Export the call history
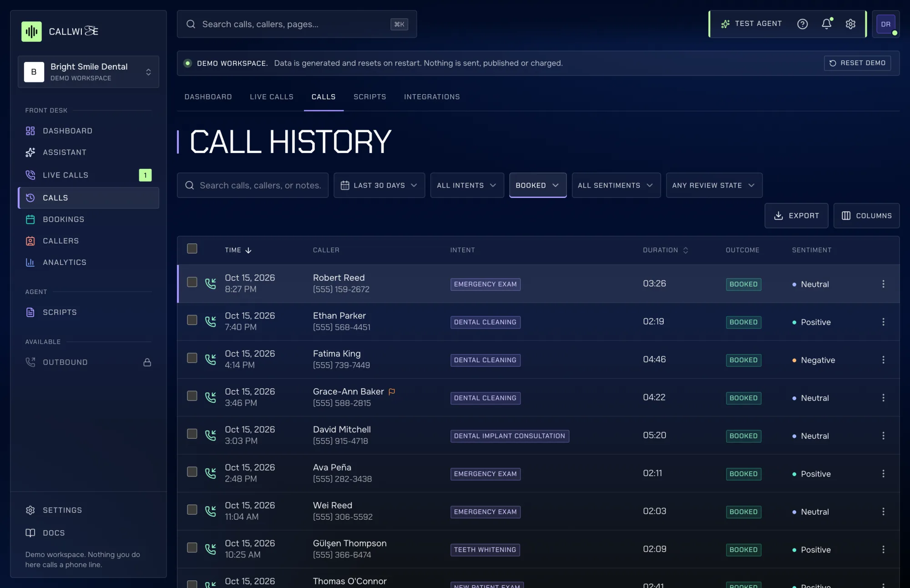The height and width of the screenshot is (588, 910). pyautogui.click(x=796, y=216)
